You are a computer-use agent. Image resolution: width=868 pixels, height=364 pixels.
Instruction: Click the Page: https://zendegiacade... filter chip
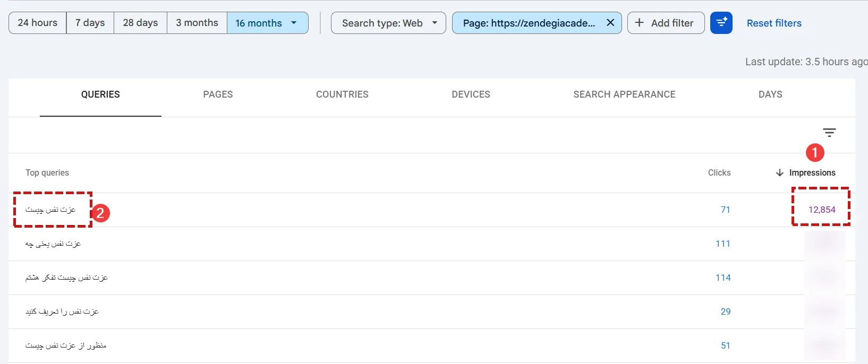[529, 23]
